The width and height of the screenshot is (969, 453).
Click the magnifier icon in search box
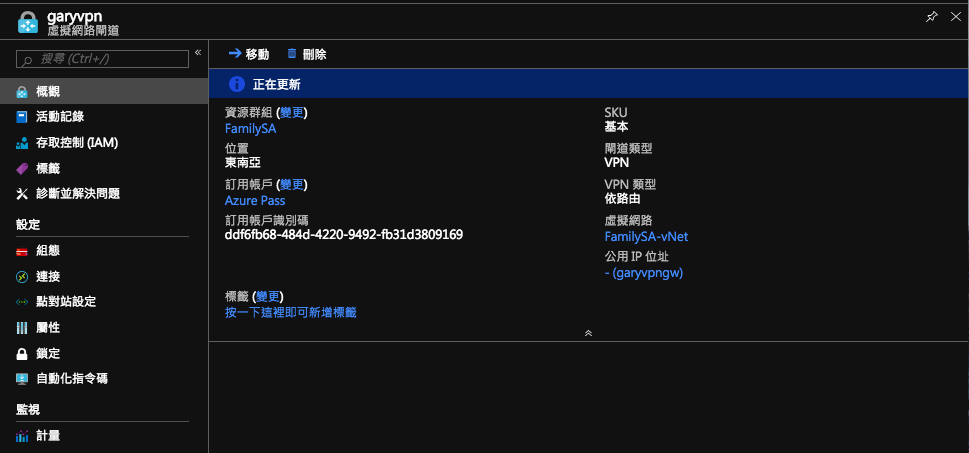click(x=27, y=60)
